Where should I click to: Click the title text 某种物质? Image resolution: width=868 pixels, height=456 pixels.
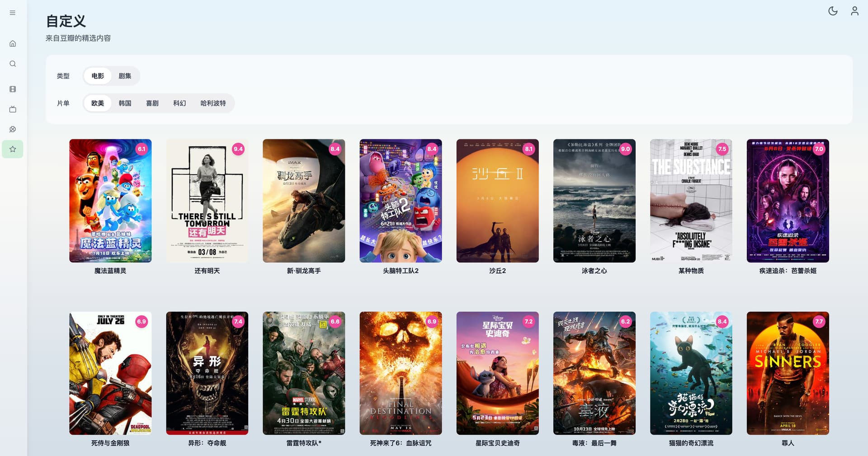pyautogui.click(x=691, y=271)
